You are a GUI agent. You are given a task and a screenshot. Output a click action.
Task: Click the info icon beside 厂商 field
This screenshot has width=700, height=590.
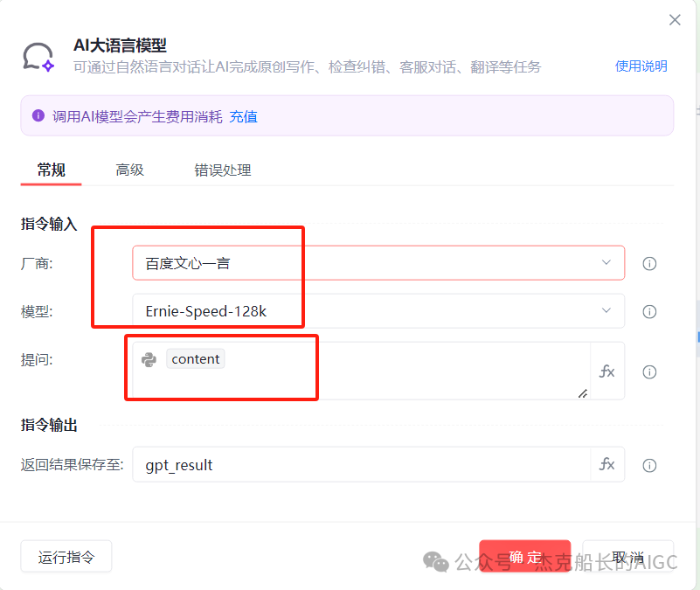(x=649, y=263)
